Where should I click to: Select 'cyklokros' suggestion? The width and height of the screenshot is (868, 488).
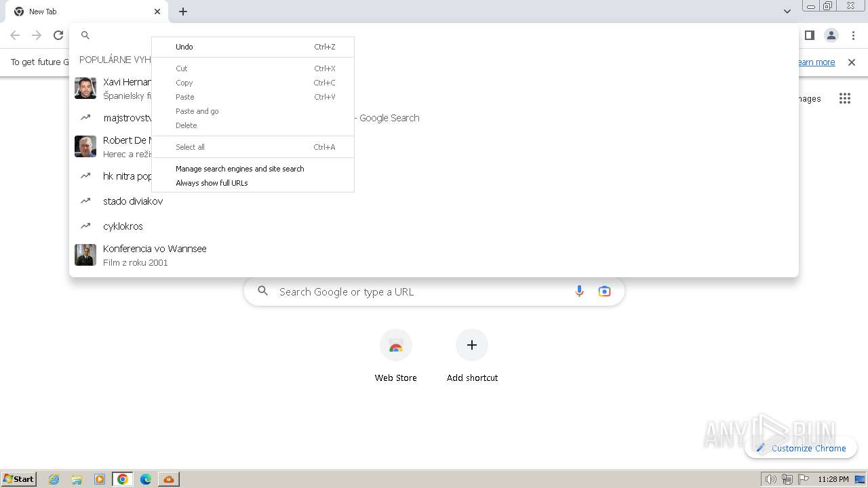pyautogui.click(x=434, y=226)
